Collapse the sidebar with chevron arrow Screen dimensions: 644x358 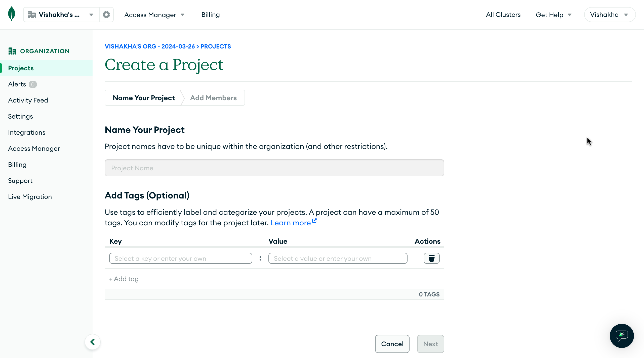pos(92,342)
